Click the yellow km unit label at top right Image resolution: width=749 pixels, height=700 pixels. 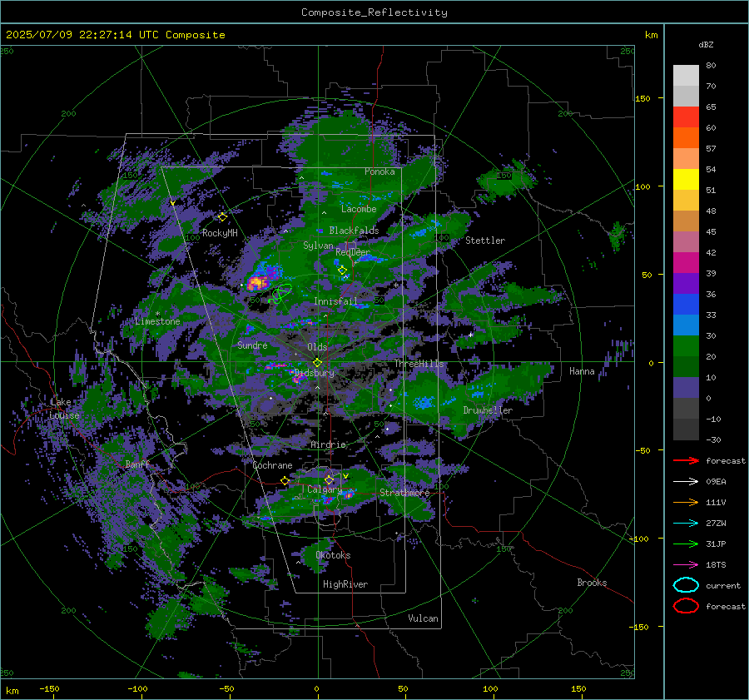pyautogui.click(x=651, y=35)
